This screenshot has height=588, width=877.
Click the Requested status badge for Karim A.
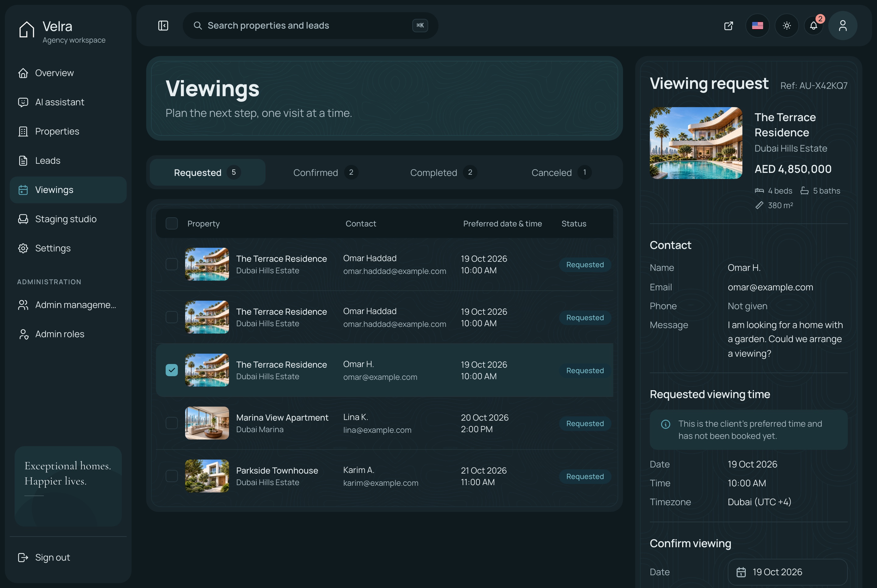[585, 476]
